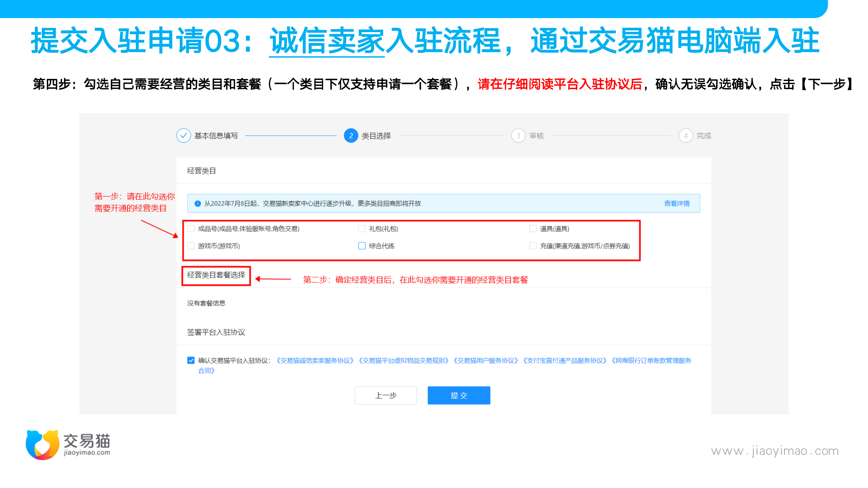Go back with the 上一步 button
Image resolution: width=868 pixels, height=488 pixels.
(386, 395)
